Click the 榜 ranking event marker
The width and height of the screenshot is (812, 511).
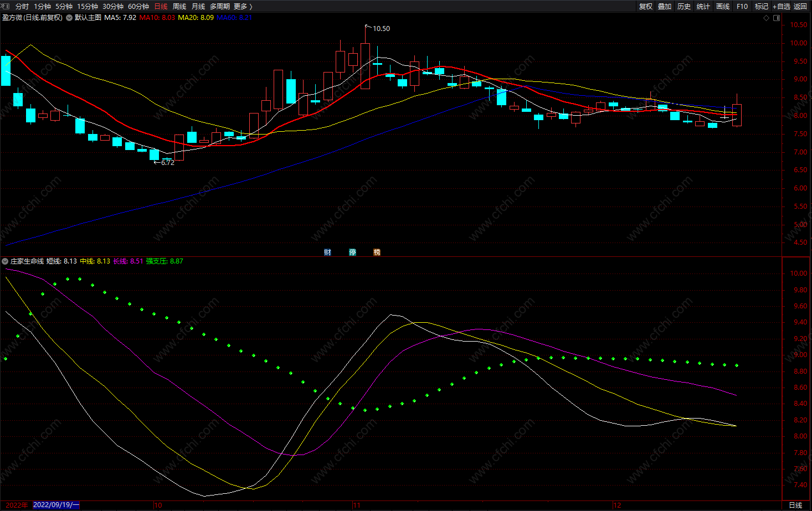[377, 252]
